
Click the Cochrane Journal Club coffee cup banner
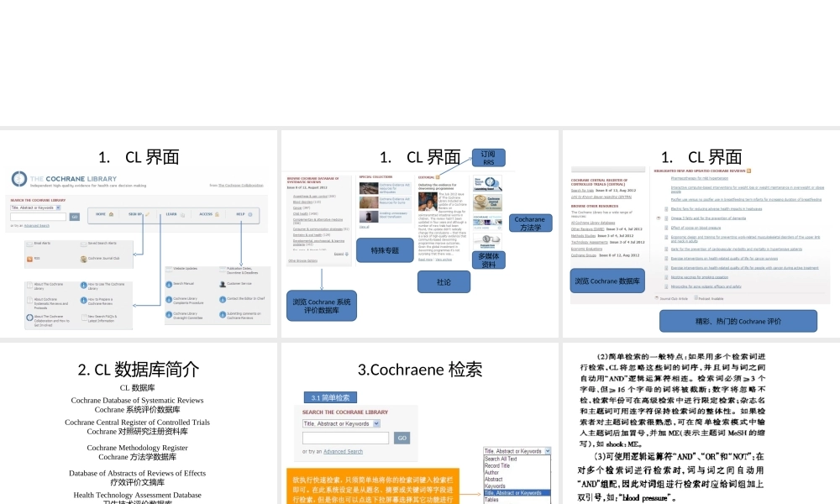(x=487, y=203)
